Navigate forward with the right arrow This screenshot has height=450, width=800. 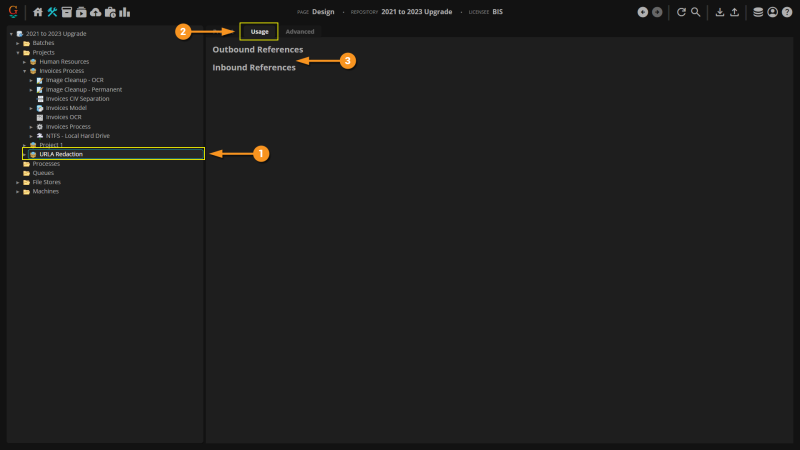tap(657, 12)
